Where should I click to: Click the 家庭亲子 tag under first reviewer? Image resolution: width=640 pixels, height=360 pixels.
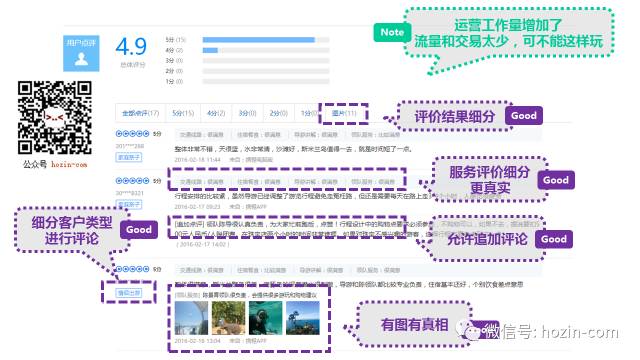[x=129, y=157]
